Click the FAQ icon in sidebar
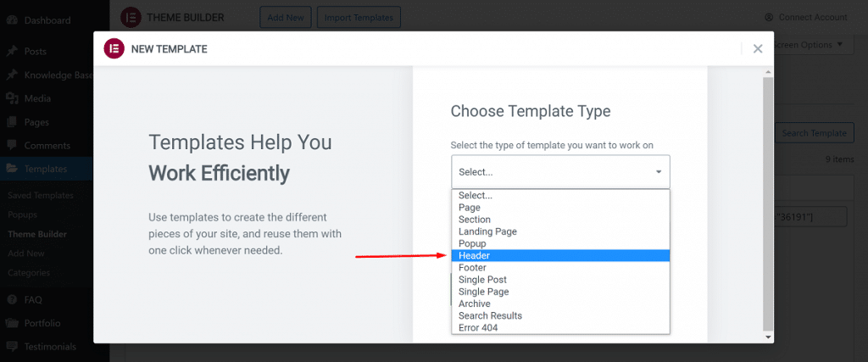The image size is (868, 362). point(12,299)
